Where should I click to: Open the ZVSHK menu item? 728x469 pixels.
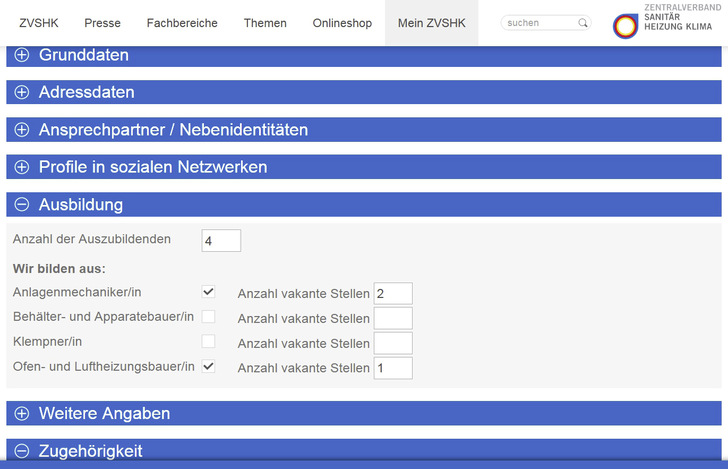tap(39, 23)
